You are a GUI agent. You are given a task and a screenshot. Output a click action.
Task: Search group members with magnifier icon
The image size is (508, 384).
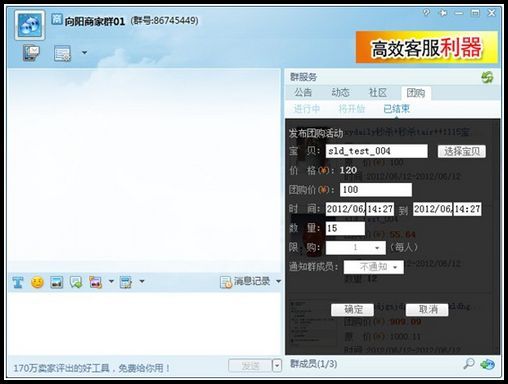pyautogui.click(x=469, y=364)
